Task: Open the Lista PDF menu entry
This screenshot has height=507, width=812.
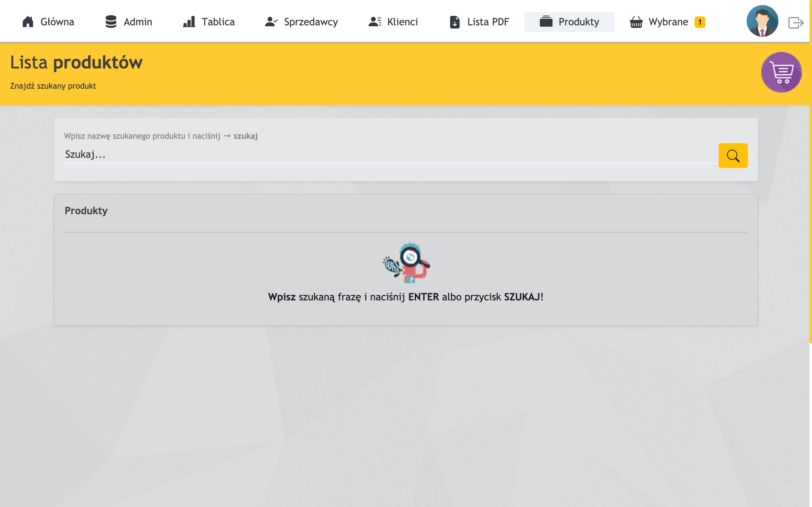Action: (488, 22)
